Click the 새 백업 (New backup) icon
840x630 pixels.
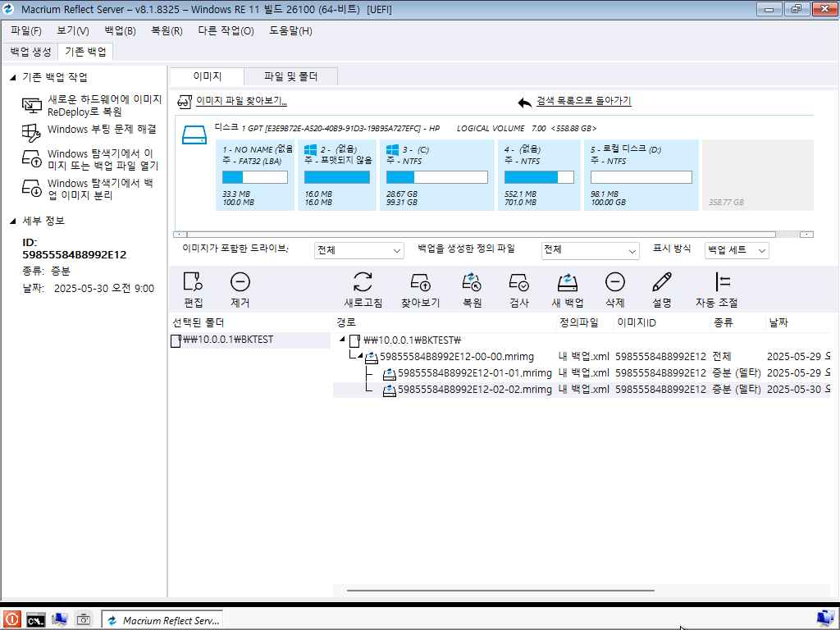[x=568, y=282]
